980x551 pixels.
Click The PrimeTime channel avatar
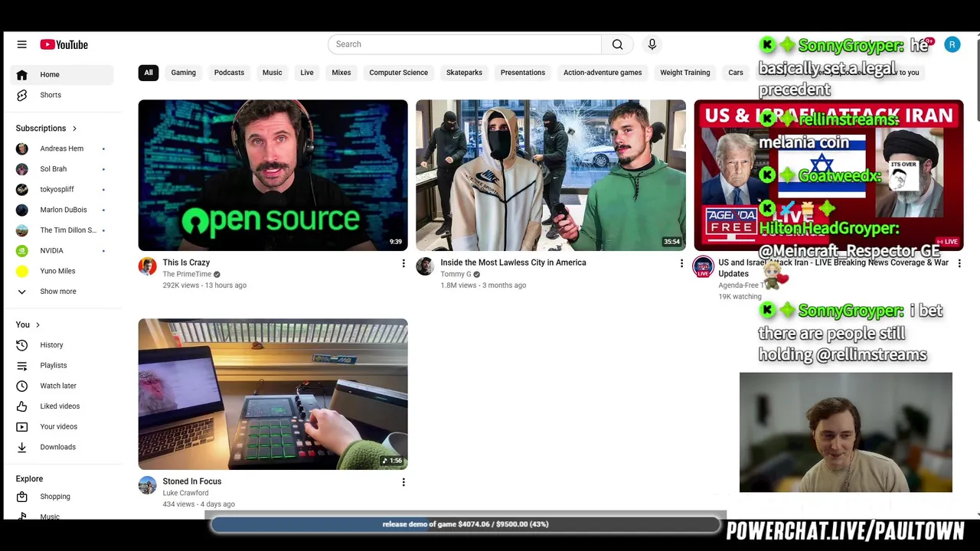click(147, 266)
